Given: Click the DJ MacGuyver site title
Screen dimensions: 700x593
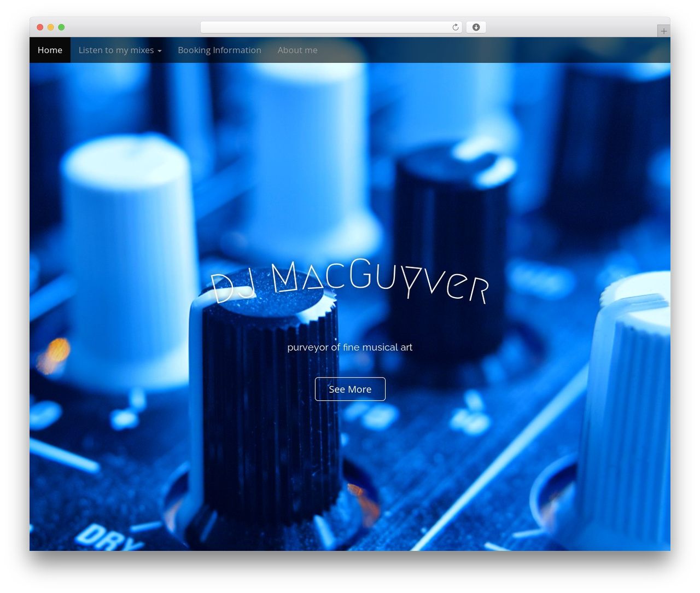Looking at the screenshot, I should coord(350,282).
